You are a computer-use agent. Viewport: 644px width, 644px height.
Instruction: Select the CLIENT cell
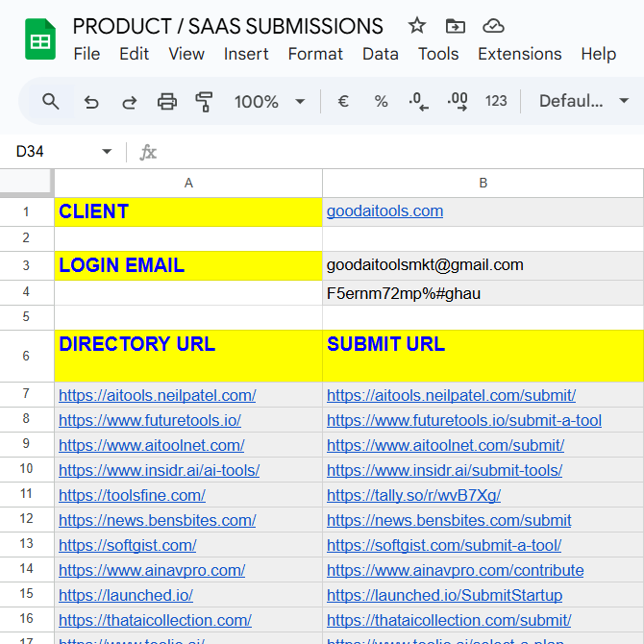pos(188,211)
